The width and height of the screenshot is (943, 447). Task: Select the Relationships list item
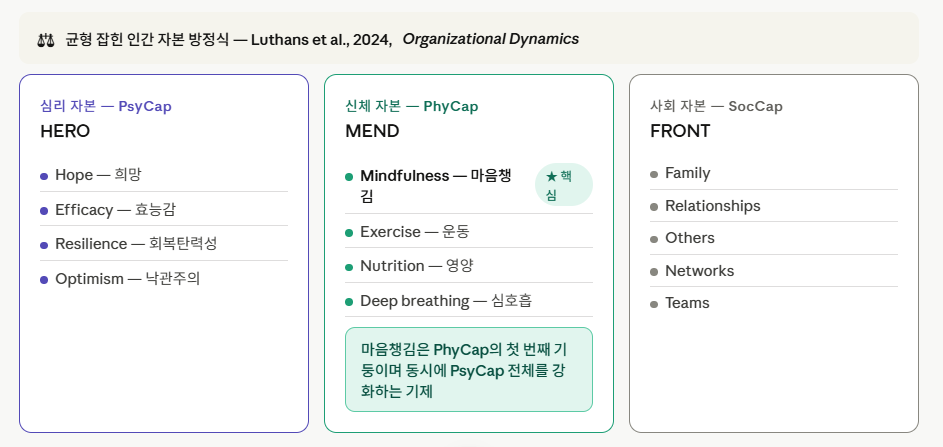point(773,206)
